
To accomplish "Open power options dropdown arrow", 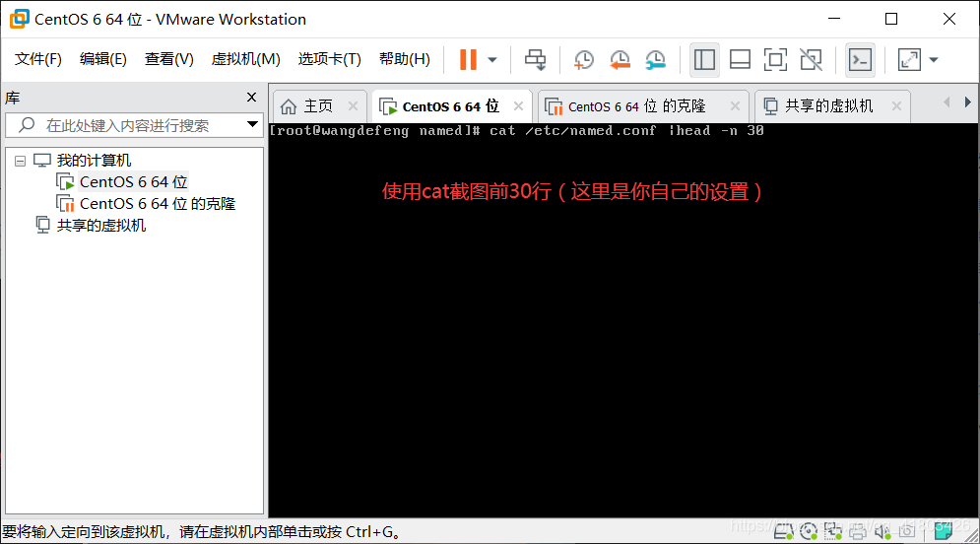I will point(492,60).
